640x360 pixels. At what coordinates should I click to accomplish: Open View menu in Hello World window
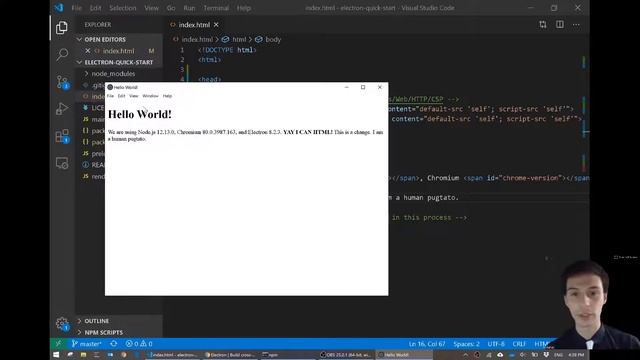coord(133,96)
